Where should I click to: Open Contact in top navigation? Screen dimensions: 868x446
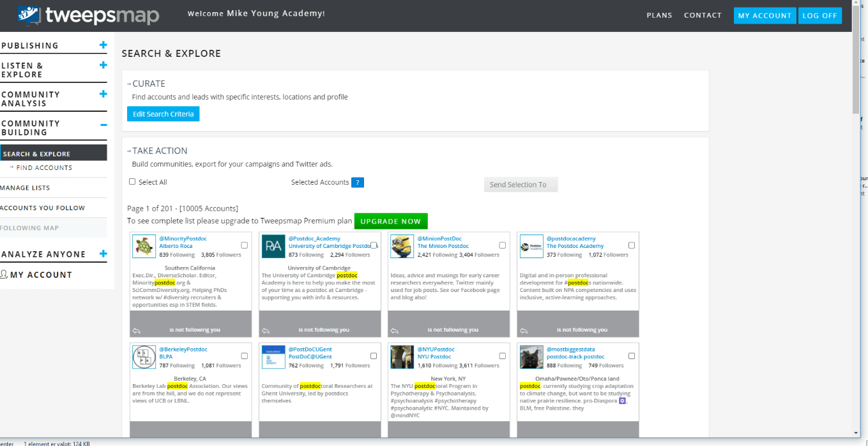703,15
